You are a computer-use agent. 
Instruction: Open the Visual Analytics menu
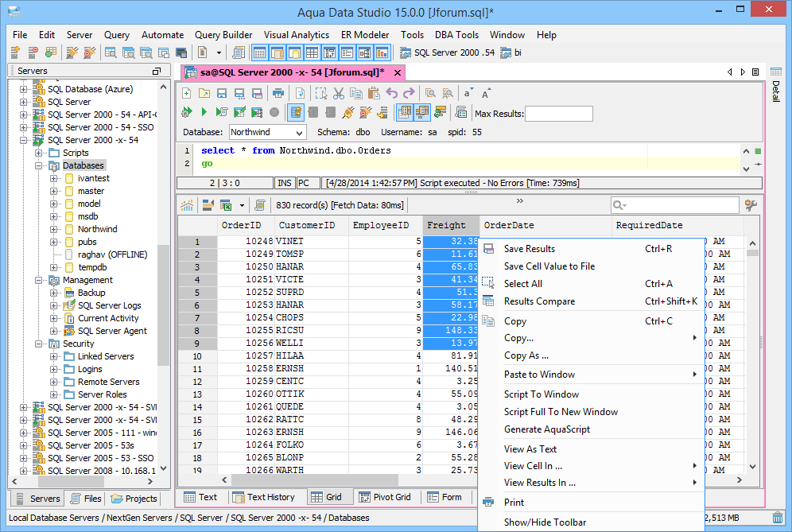coord(297,35)
